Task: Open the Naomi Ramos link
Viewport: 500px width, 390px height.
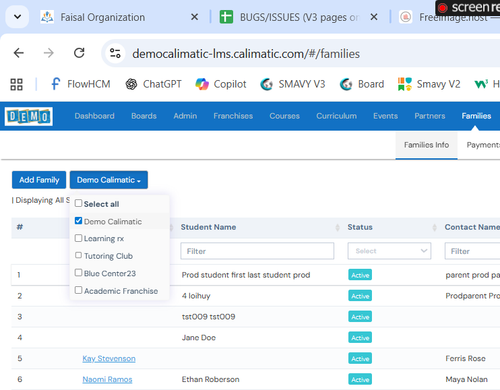Action: pos(107,379)
